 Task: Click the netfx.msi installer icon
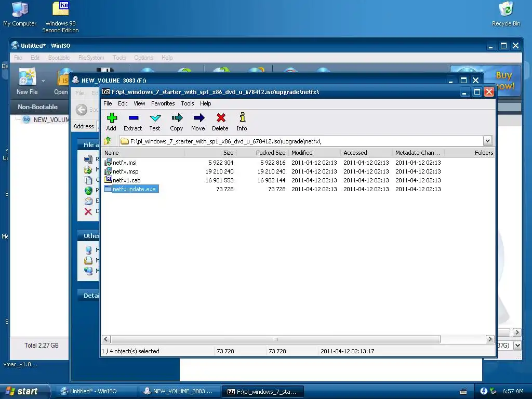pyautogui.click(x=108, y=162)
